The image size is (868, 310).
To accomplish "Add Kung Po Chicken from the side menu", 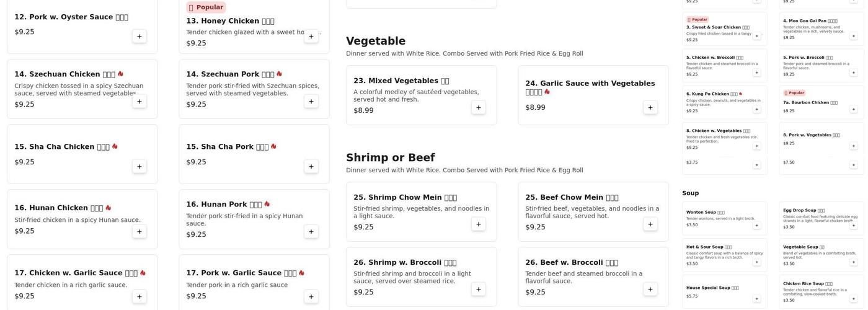I will pyautogui.click(x=756, y=109).
